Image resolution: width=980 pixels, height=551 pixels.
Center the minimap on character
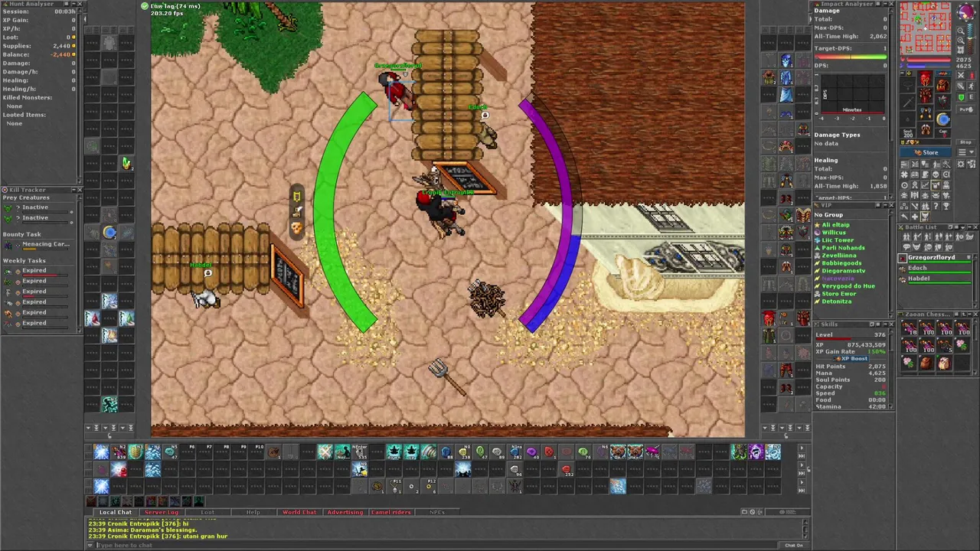click(x=961, y=50)
